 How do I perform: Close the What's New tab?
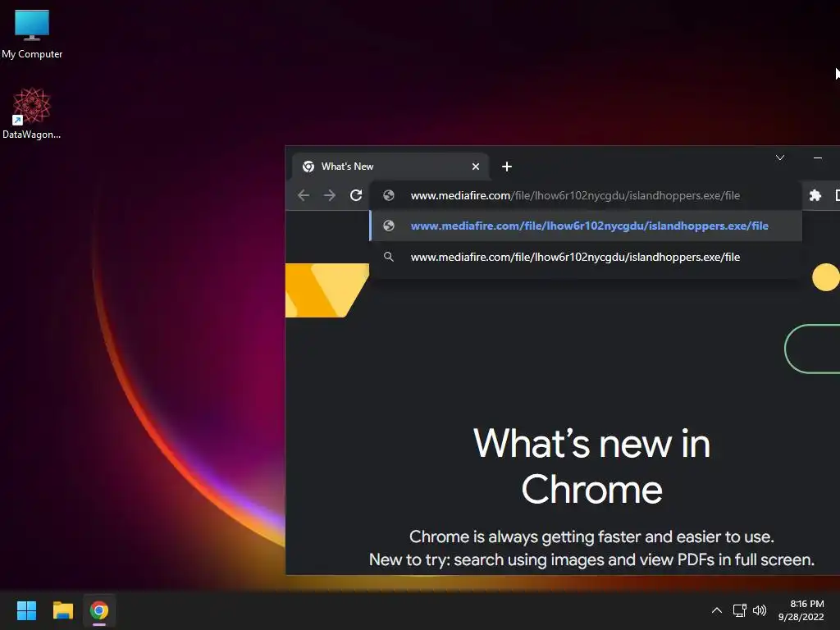[475, 167]
